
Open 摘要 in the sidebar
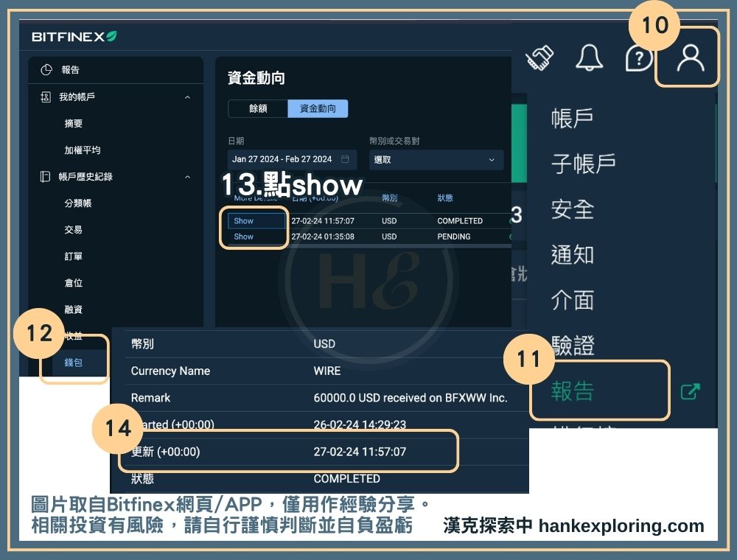click(x=73, y=124)
